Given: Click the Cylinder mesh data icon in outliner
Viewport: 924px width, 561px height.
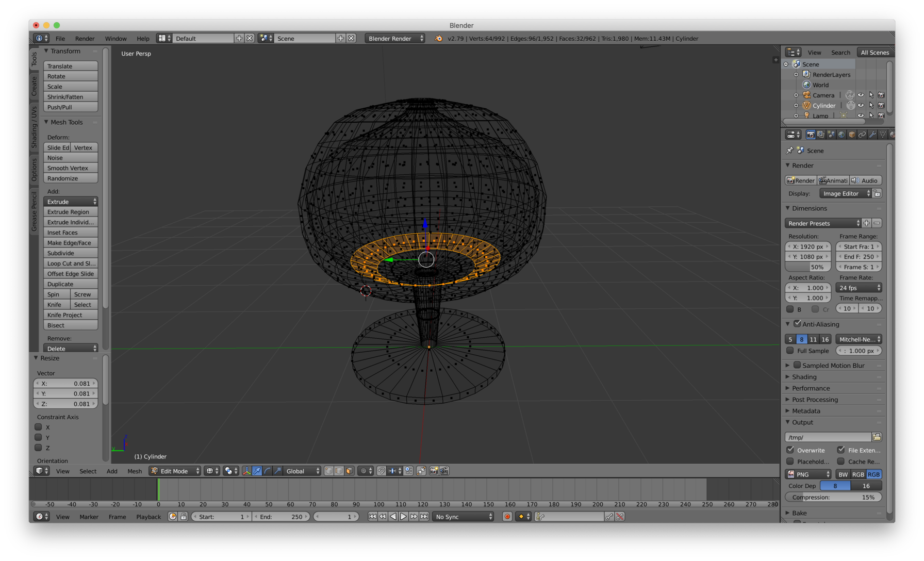Looking at the screenshot, I should [850, 106].
